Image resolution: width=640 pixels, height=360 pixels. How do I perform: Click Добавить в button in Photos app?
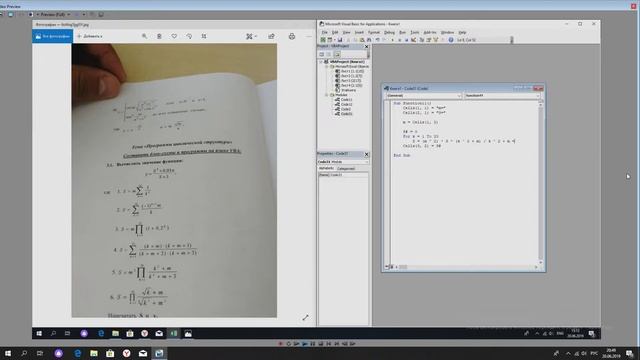tap(90, 36)
